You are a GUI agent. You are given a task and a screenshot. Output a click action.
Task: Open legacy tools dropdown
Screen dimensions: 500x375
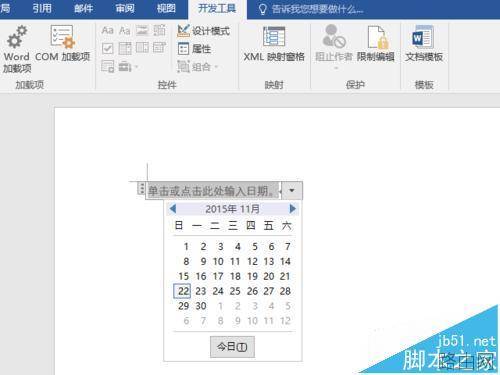tap(128, 67)
